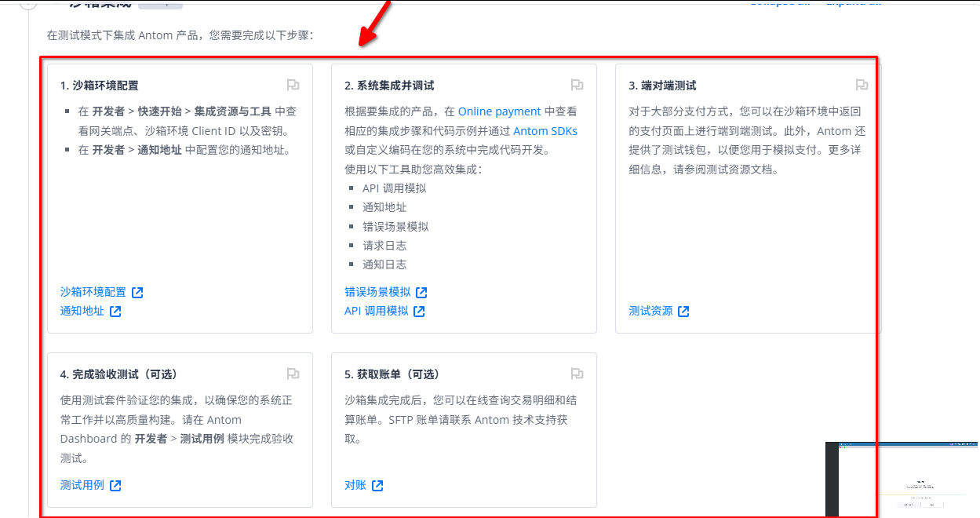Click the 通知日志 bullet item
Viewport: 980px width, 518px height.
coord(384,264)
